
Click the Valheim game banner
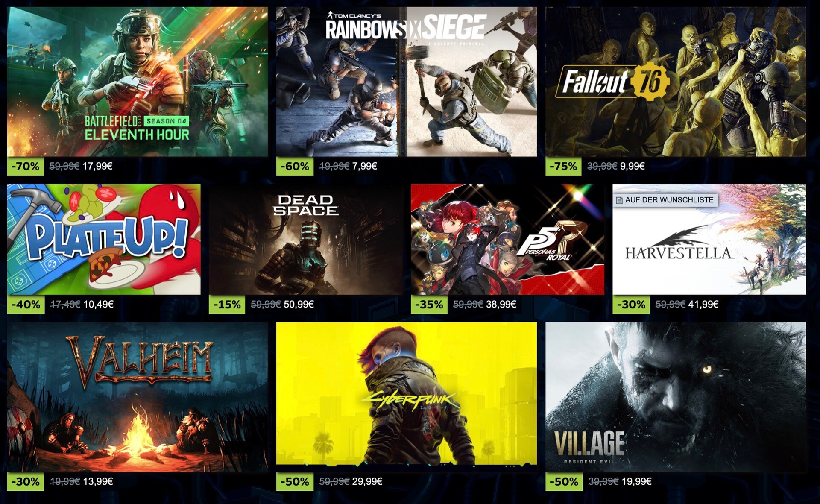(x=137, y=397)
